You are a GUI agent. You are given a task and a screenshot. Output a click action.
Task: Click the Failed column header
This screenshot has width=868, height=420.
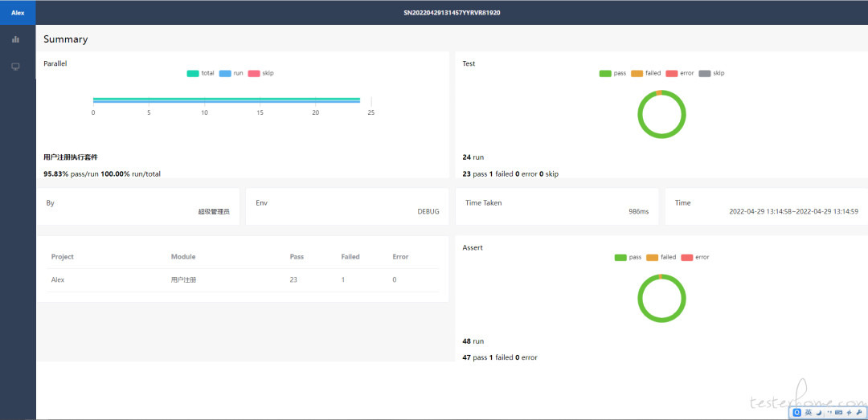click(x=350, y=257)
